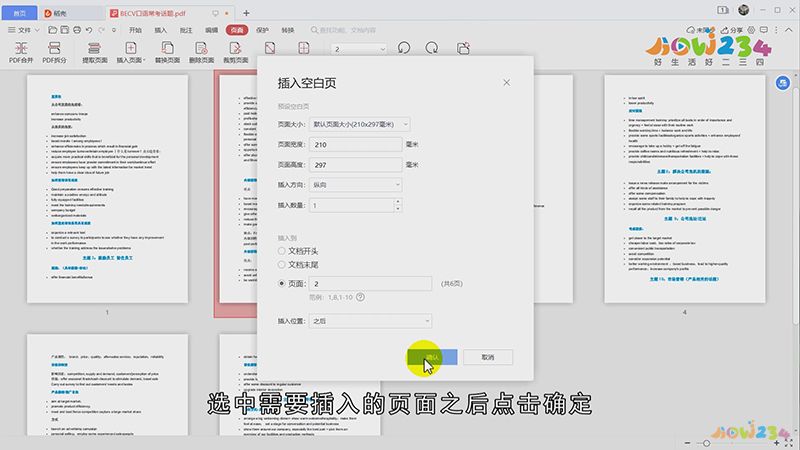Click the blue floating assistant icon
The width and height of the screenshot is (800, 450).
coord(783,83)
